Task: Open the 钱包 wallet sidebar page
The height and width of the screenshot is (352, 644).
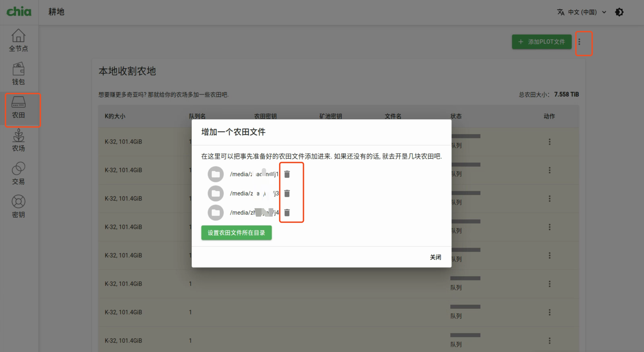Action: (18, 74)
